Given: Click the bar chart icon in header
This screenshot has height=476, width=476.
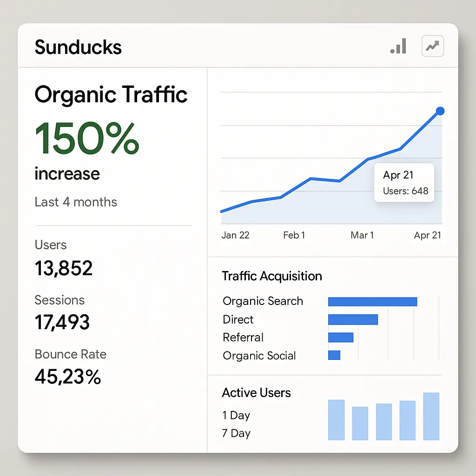Looking at the screenshot, I should (x=398, y=46).
